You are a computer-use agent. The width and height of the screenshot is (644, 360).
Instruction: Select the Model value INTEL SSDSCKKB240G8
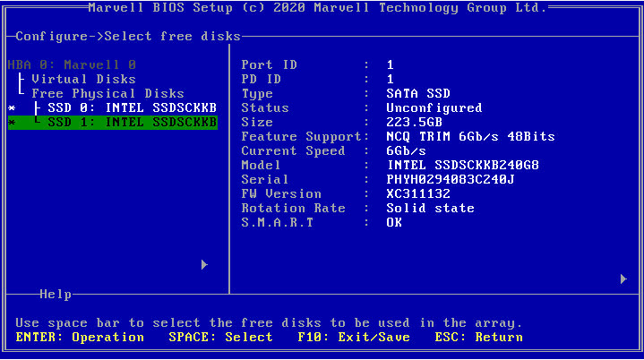[x=462, y=166]
